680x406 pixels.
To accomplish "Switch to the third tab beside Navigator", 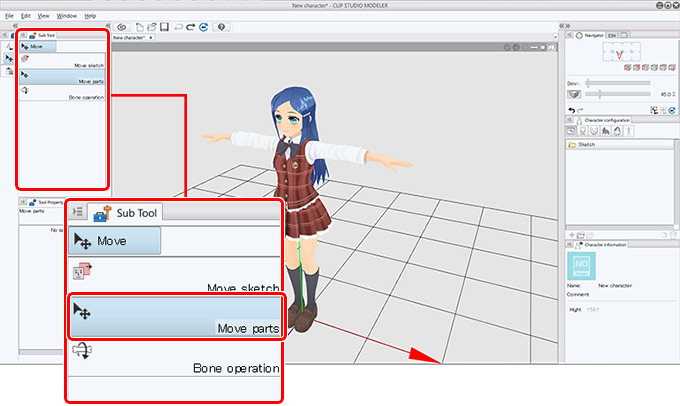I will click(624, 35).
